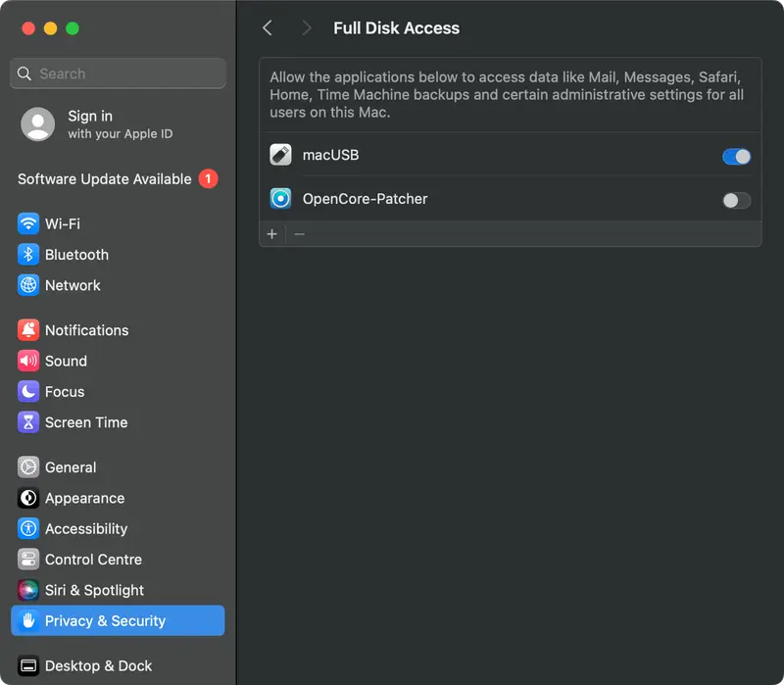784x685 pixels.
Task: Open Network settings
Action: [72, 285]
